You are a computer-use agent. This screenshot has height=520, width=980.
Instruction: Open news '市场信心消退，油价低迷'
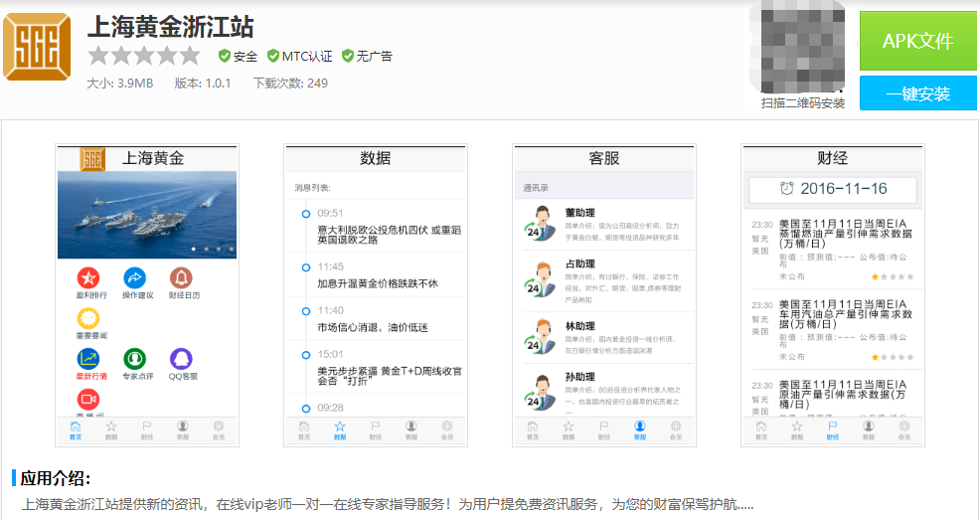pos(373,327)
